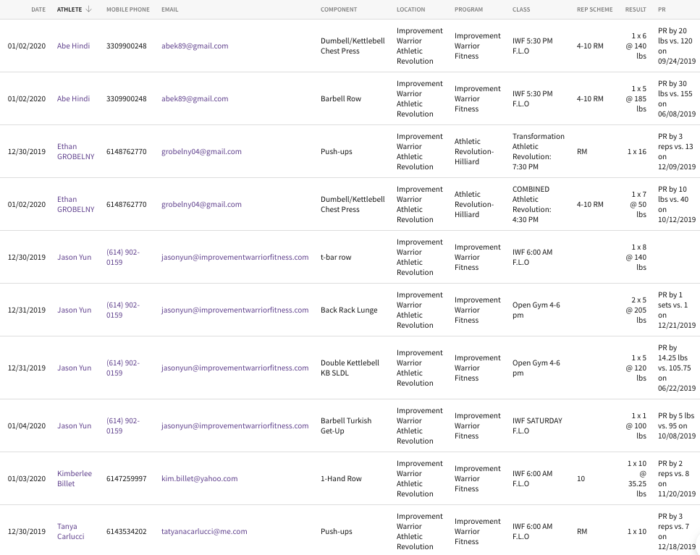700x555 pixels.
Task: Open abek89@gmail.com link in Barbell Row row
Action: tap(195, 99)
